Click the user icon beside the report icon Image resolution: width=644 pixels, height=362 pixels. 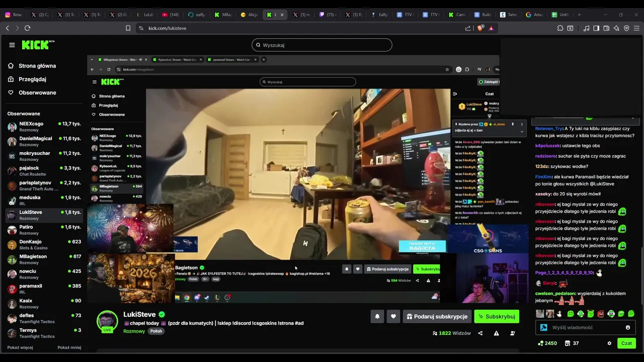513,333
